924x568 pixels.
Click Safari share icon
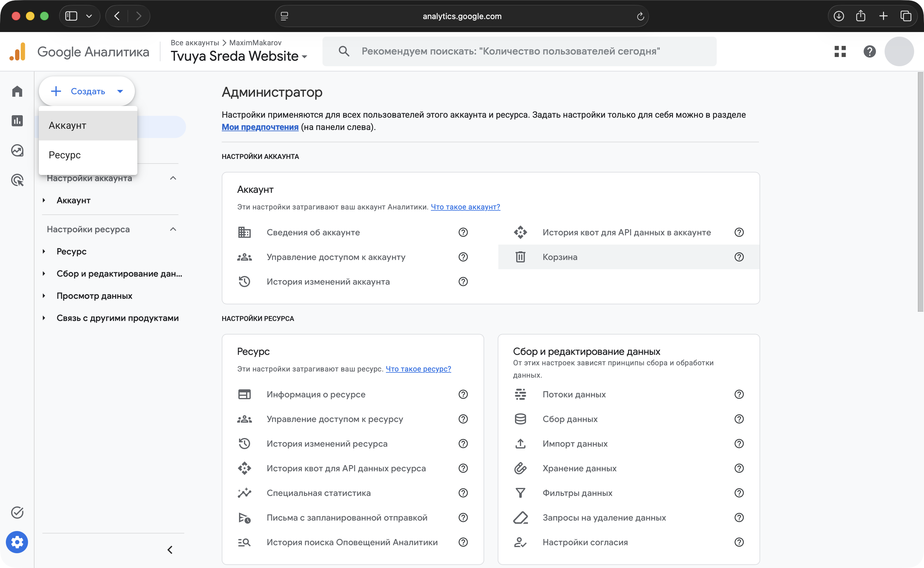[x=861, y=16]
